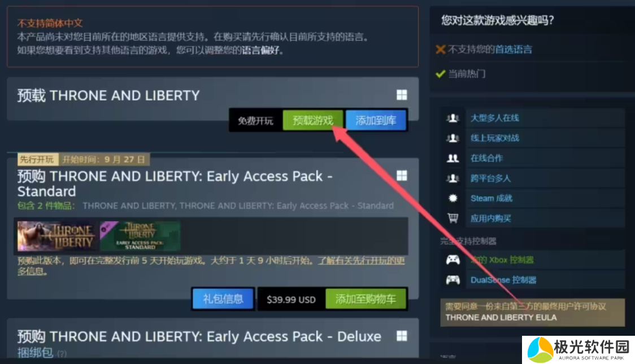The width and height of the screenshot is (635, 364).
Task: Click the Steam 成就 achievements icon
Action: point(453,198)
